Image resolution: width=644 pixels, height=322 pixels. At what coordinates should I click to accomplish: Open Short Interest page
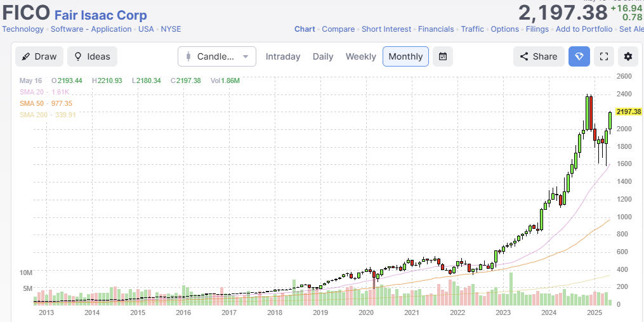click(386, 29)
